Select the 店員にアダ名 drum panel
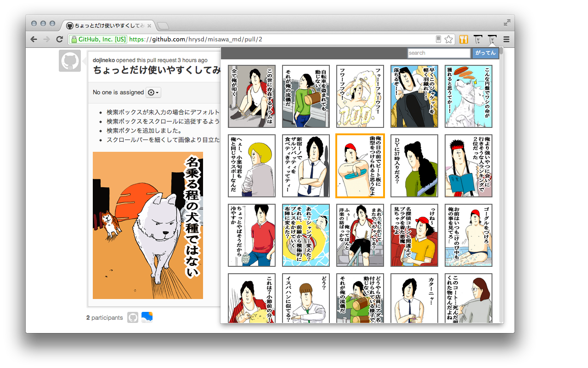Viewport: 588px width, 368px height. (x=360, y=298)
